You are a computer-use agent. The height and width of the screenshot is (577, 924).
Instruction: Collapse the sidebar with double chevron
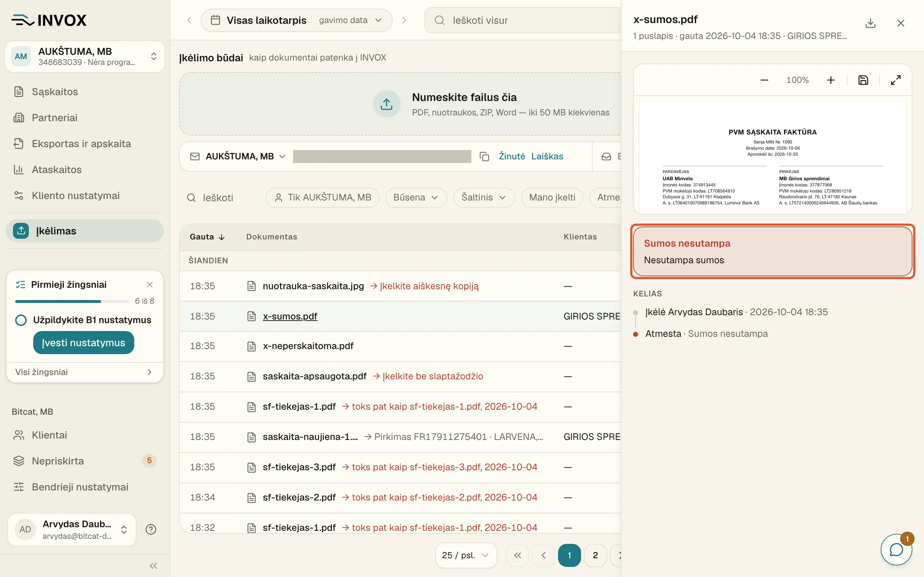coord(153,566)
